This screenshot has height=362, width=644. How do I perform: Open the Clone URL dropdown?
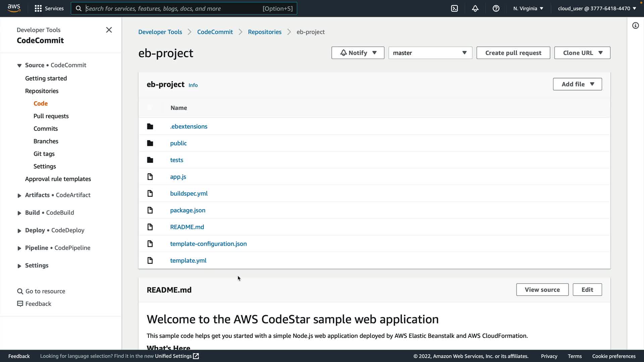click(582, 53)
